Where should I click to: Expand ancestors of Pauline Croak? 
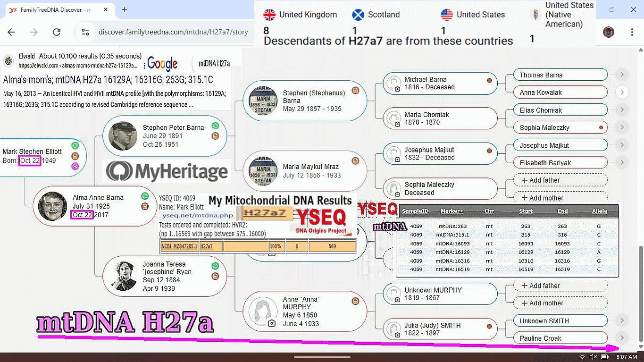point(622,338)
